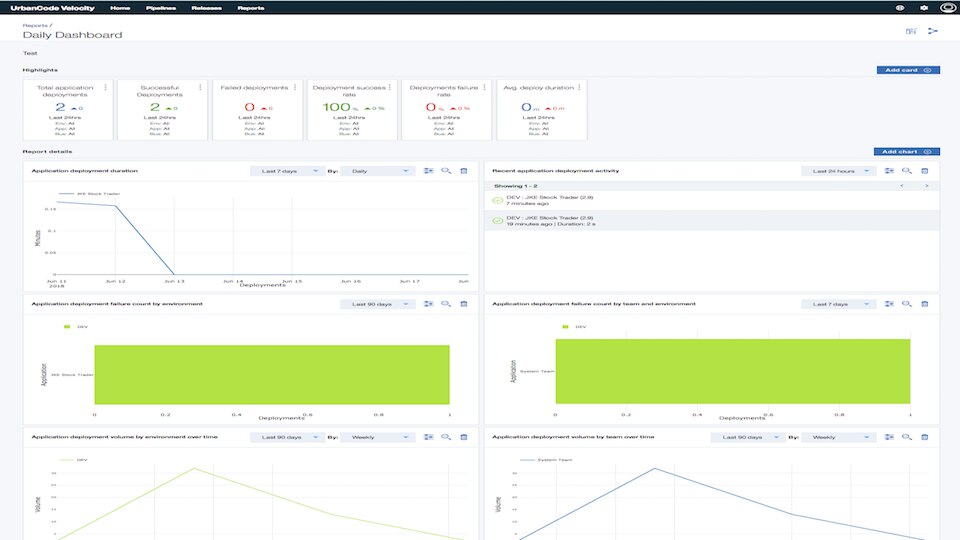Click the 100% Deployment success rate value

336,107
